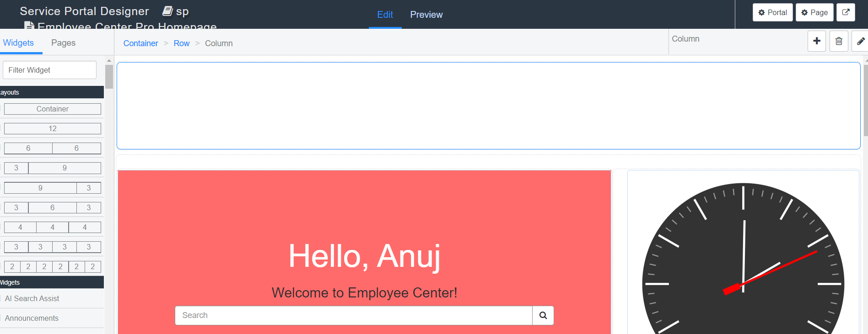This screenshot has height=334, width=868.
Task: Click the widget list scrollbar thumb
Action: click(x=109, y=76)
